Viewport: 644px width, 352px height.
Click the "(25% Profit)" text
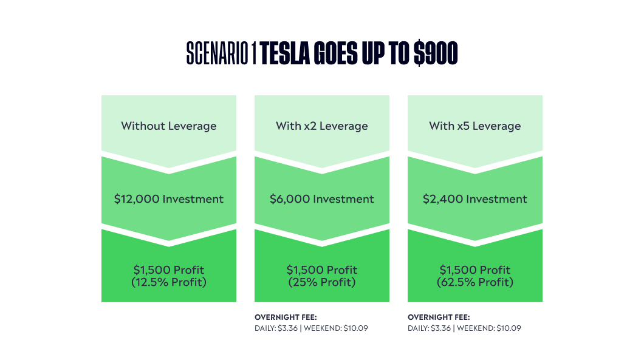pos(322,282)
